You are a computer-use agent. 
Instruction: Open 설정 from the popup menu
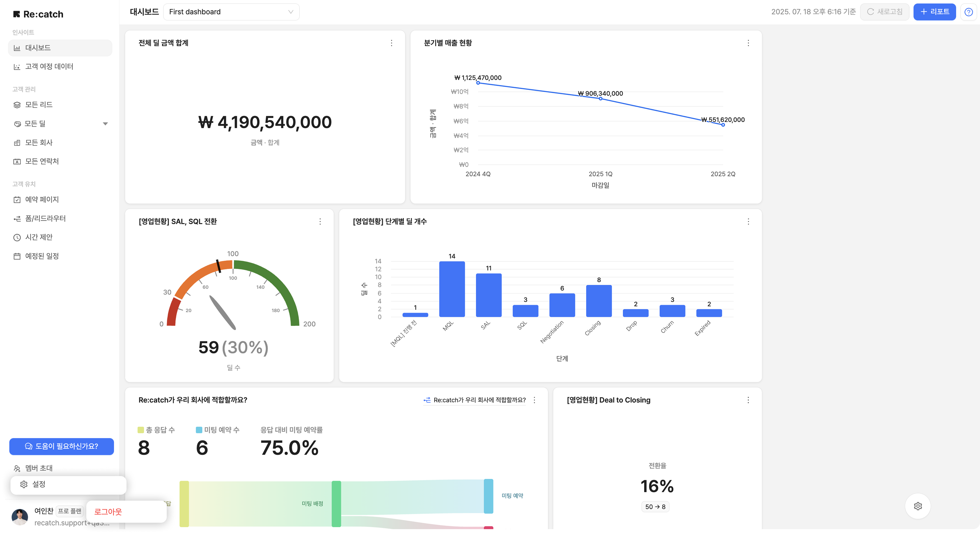click(68, 484)
